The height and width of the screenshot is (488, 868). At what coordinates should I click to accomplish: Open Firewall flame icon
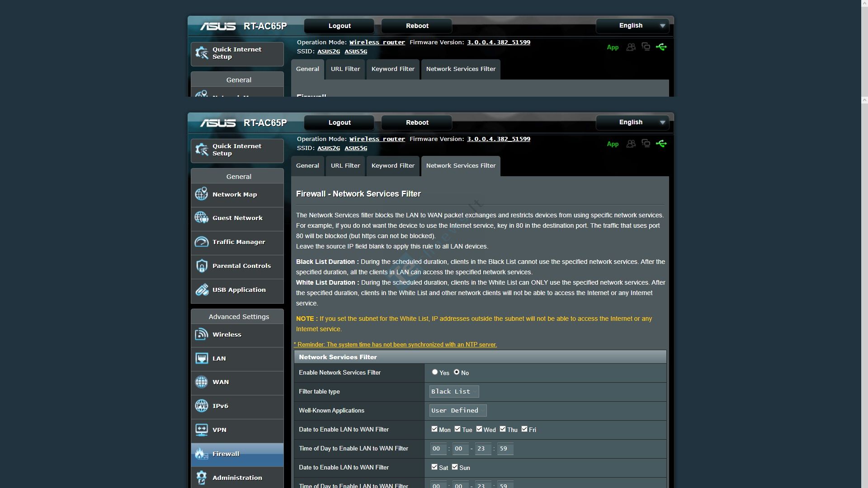click(201, 454)
